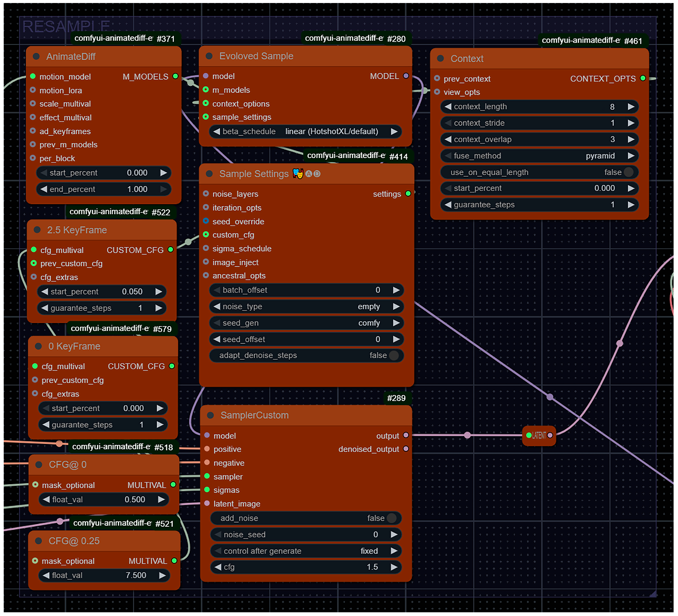This screenshot has width=678, height=616.
Task: Collapse the AnimateDiff node via its title dot
Action: 36,56
